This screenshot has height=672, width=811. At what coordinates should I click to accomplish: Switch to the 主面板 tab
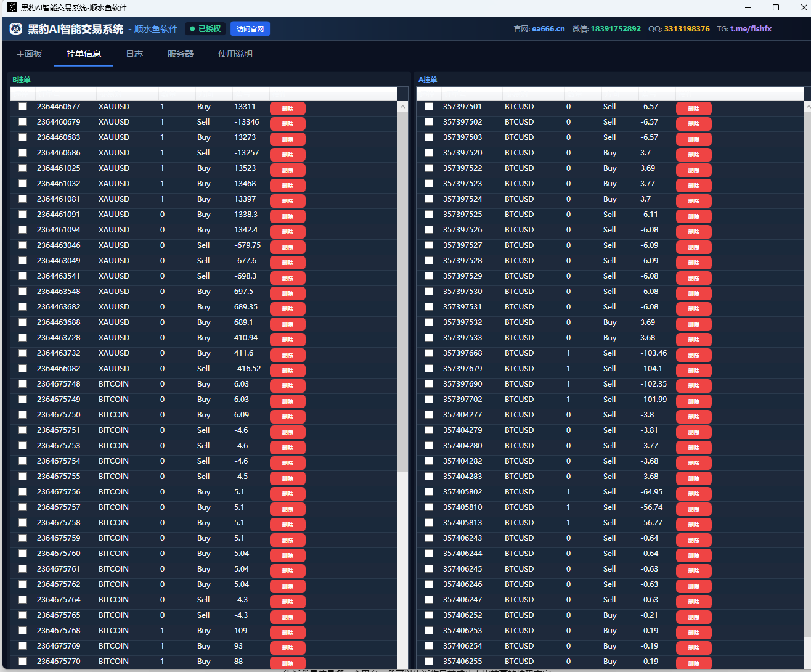coord(29,54)
